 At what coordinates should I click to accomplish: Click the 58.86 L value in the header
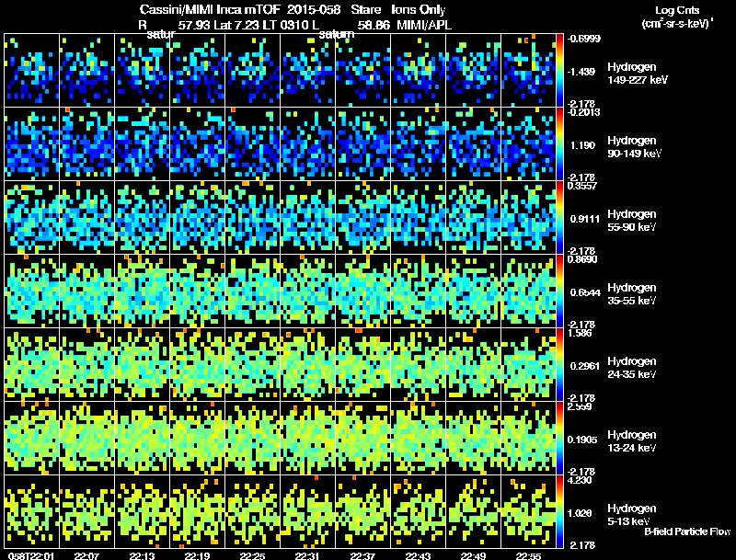[374, 26]
